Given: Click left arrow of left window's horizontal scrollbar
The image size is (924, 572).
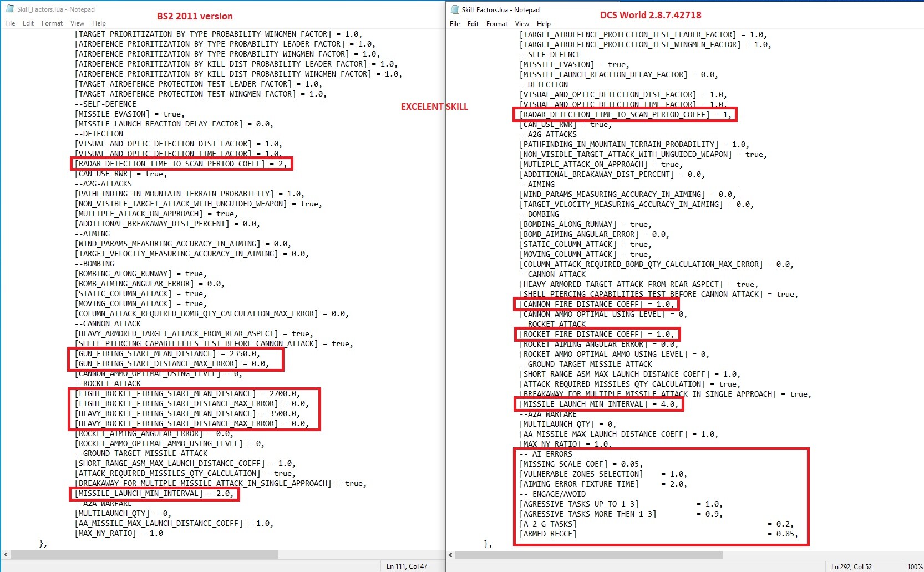Looking at the screenshot, I should [x=6, y=555].
